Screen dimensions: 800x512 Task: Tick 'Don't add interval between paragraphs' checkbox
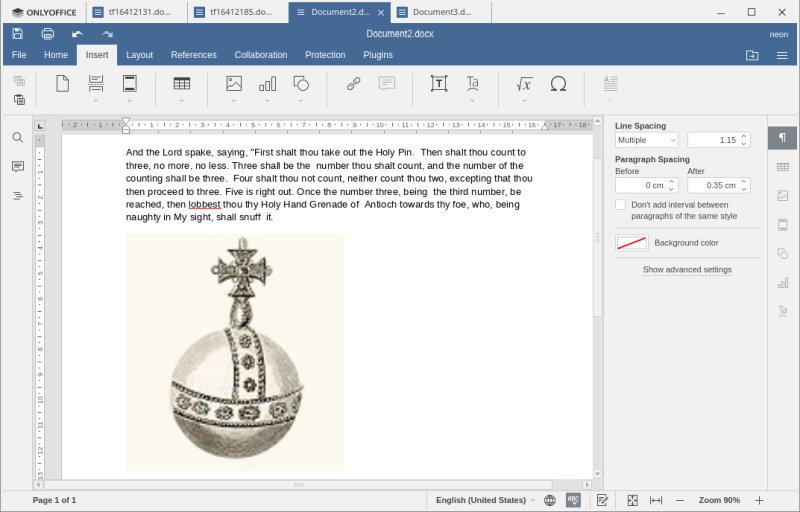tap(621, 205)
